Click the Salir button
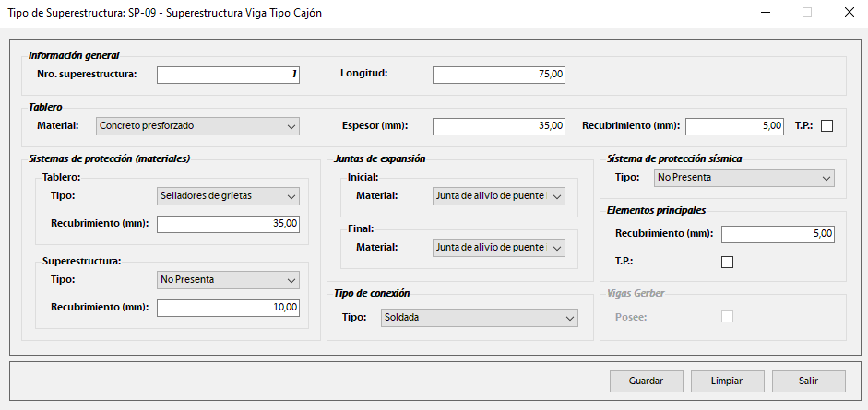This screenshot has width=868, height=410. (809, 381)
